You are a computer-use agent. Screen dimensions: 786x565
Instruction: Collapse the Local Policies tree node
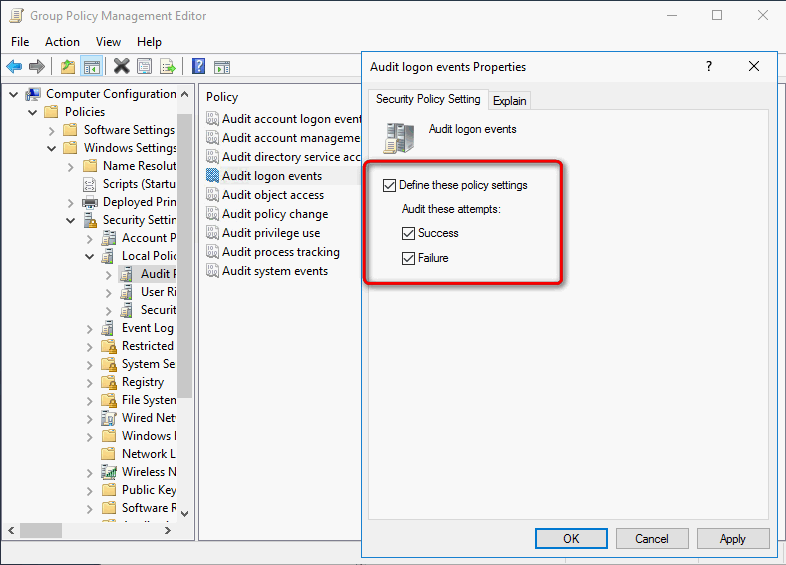pos(90,256)
